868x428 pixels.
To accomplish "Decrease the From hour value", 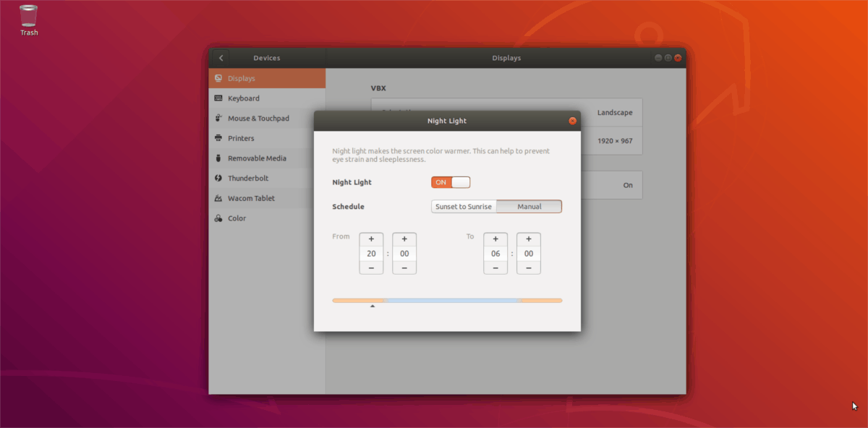I will (x=371, y=267).
